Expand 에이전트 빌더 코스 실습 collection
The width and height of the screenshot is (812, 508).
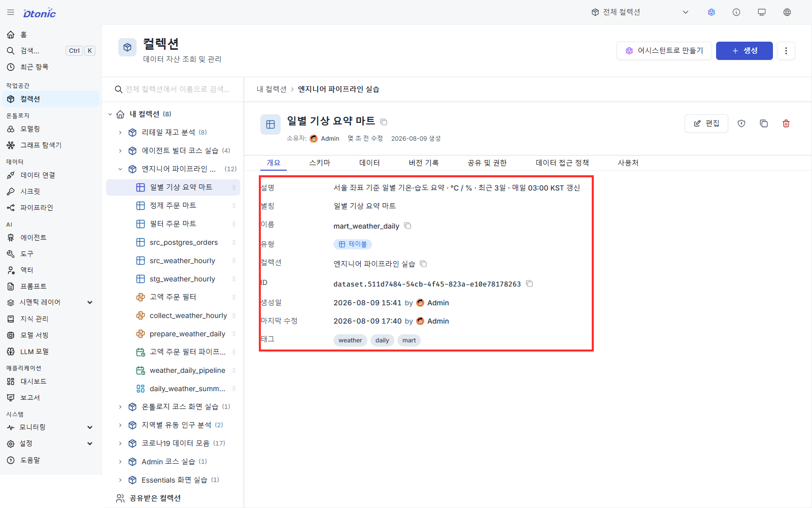[x=120, y=151]
